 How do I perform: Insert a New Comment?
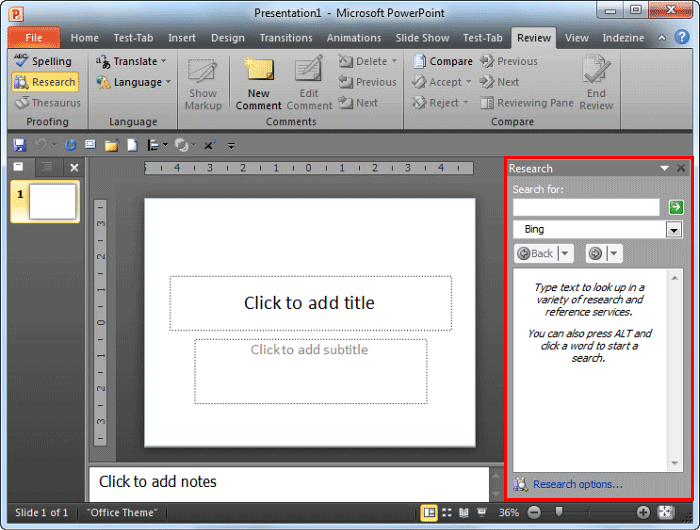(258, 83)
